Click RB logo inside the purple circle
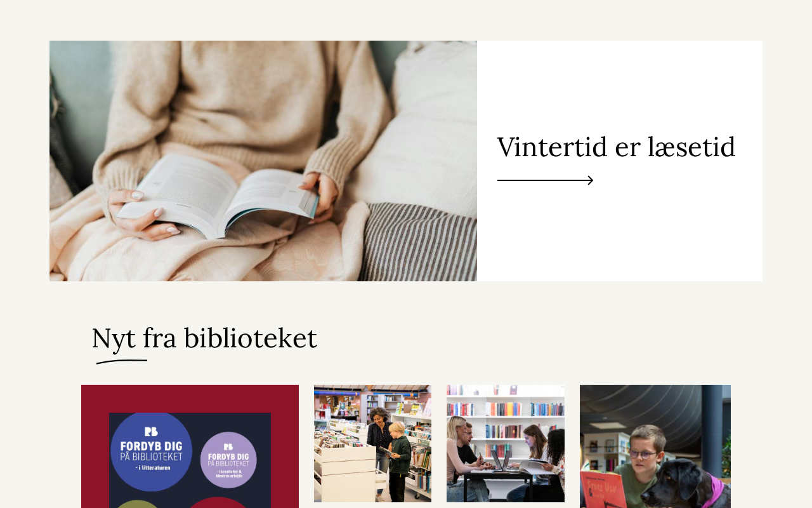Image resolution: width=812 pixels, height=508 pixels. (228, 446)
